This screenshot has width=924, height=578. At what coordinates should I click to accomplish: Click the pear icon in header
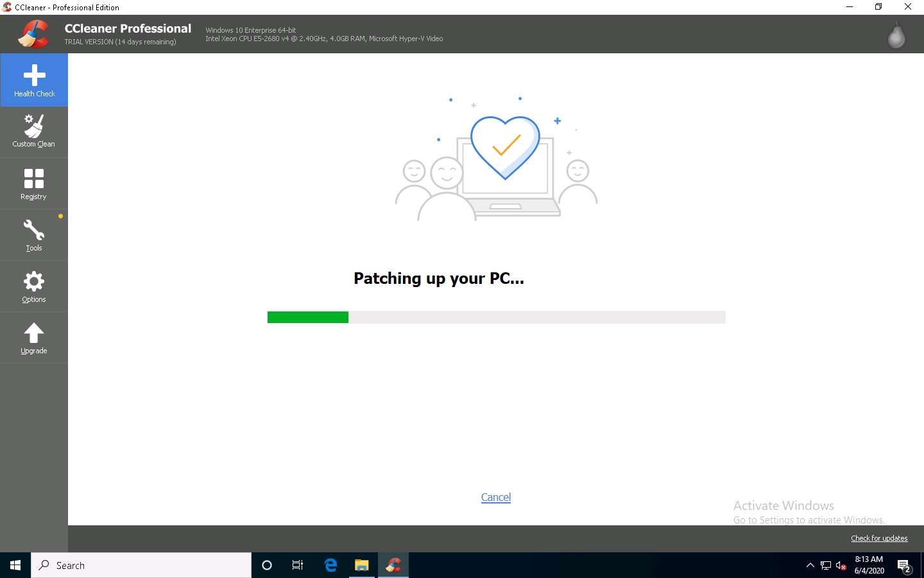point(896,35)
